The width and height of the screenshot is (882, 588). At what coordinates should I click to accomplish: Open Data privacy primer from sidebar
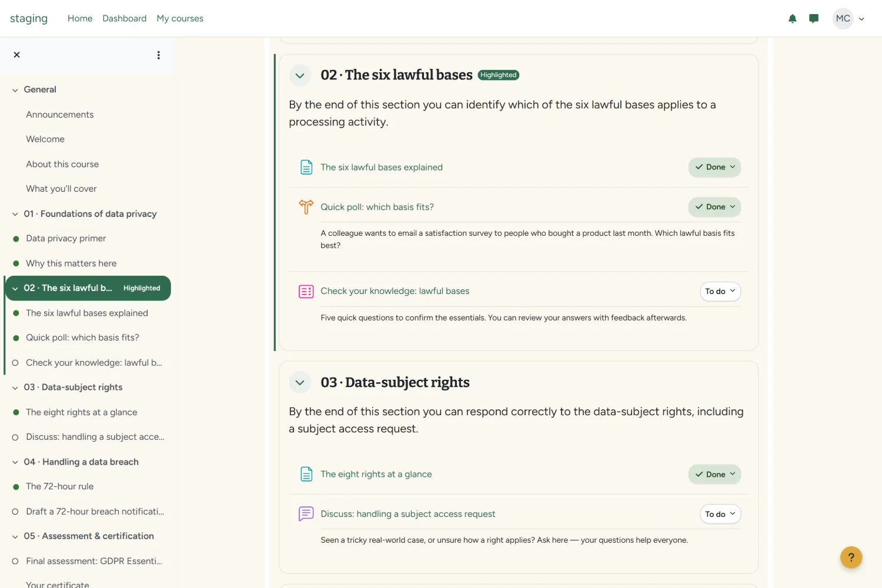point(66,239)
